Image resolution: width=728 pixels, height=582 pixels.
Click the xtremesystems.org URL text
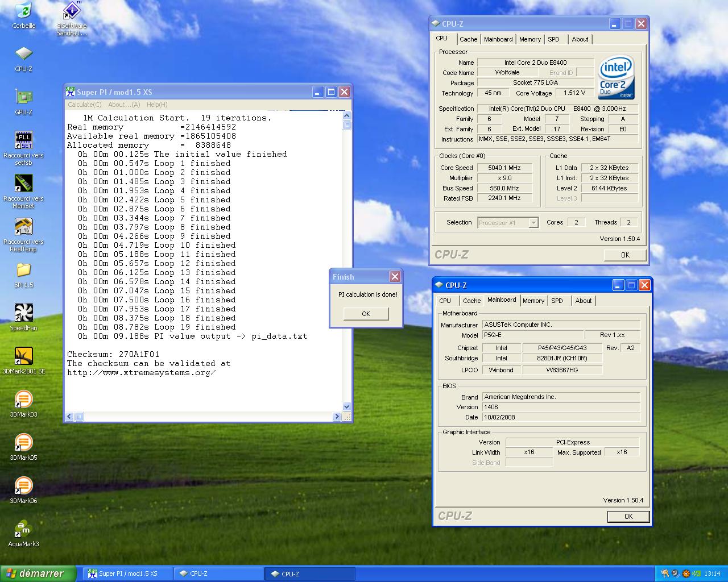click(x=141, y=372)
